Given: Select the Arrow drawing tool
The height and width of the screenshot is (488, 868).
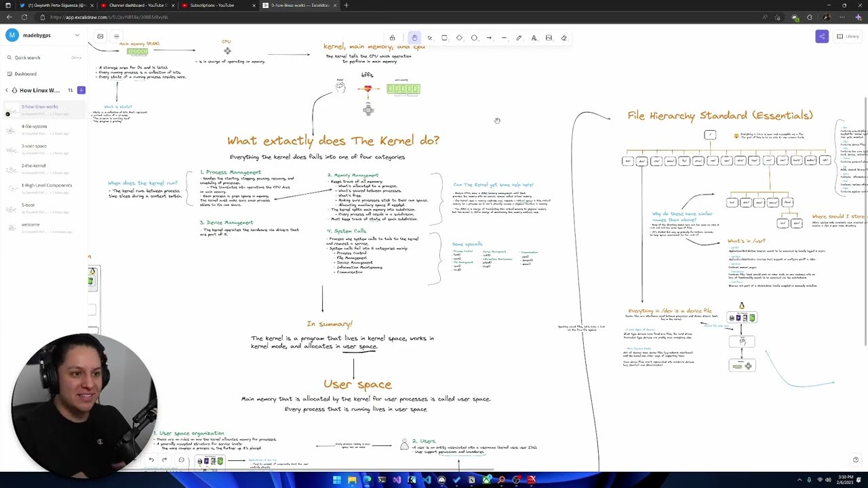Looking at the screenshot, I should pos(489,38).
